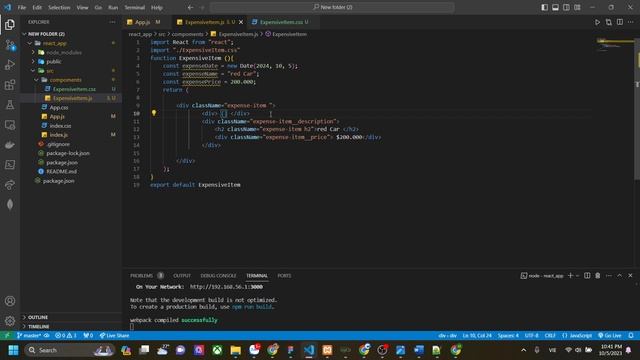Open the Docker whale view
Image resolution: width=640 pixels, height=360 pixels.
tap(10, 145)
